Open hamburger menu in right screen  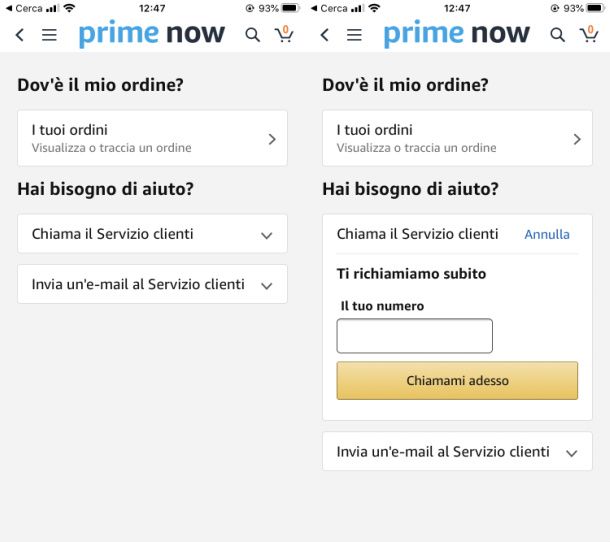click(354, 35)
